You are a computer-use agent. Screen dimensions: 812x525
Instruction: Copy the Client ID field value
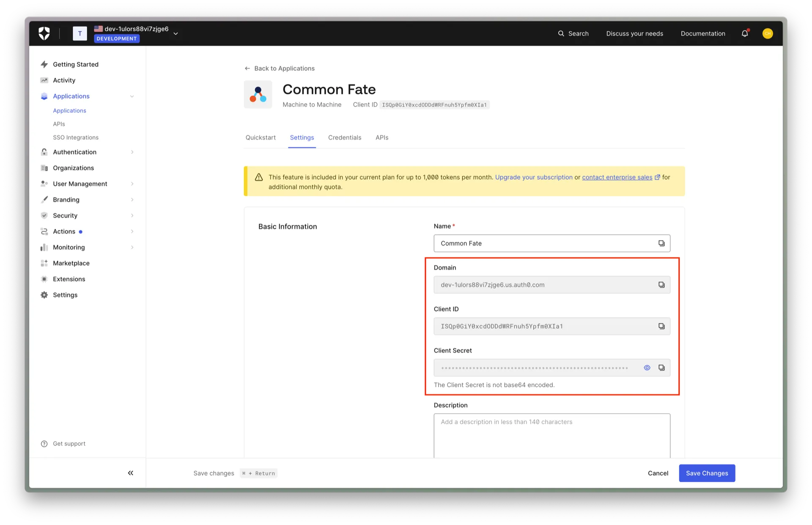(661, 326)
